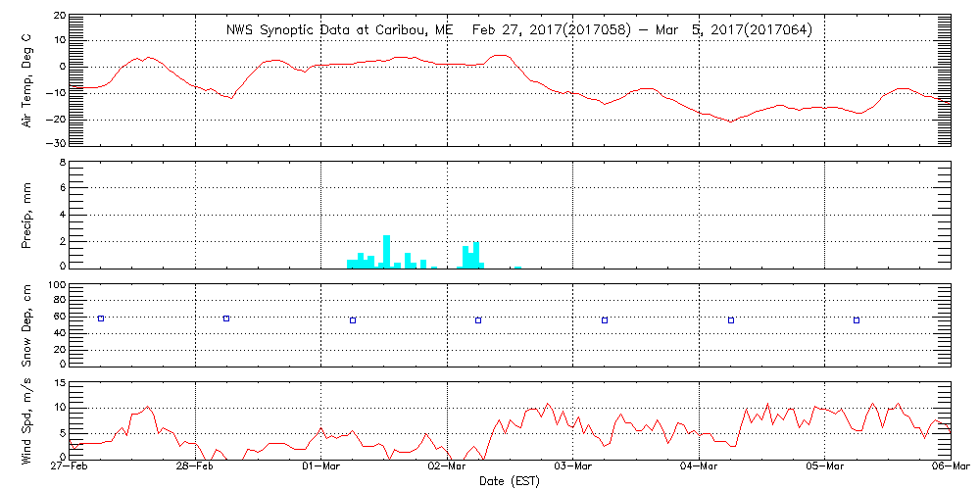Screen dimensions: 980x490
Task: Select the '01-Mar' date tick label
Action: pyautogui.click(x=321, y=468)
